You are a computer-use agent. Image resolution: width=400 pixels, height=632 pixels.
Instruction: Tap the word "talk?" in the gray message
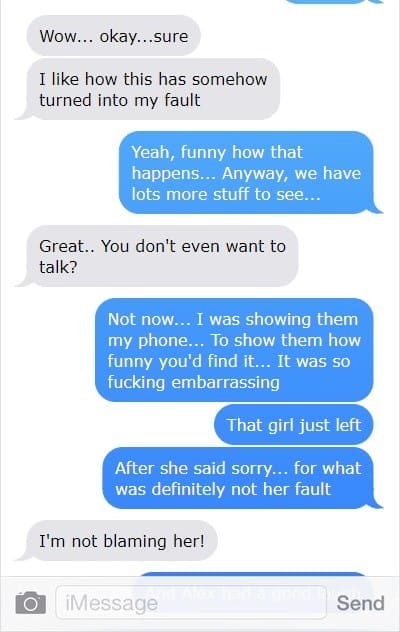58,267
